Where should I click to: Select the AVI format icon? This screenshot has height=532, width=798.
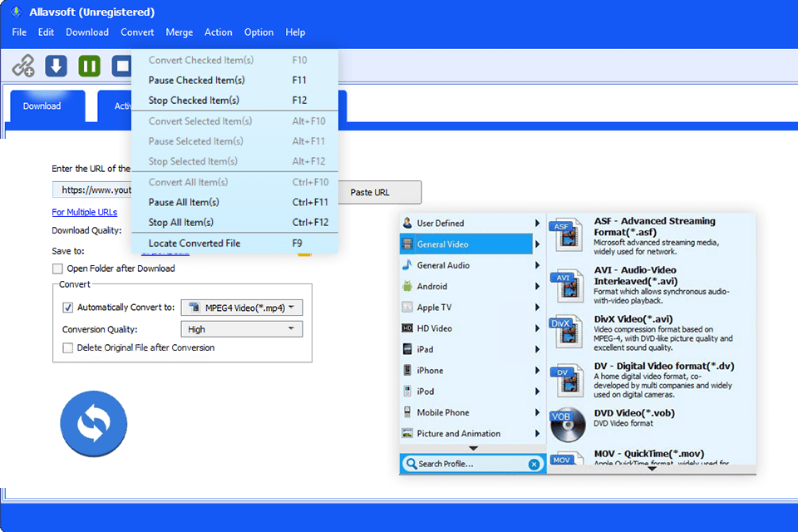pos(568,285)
